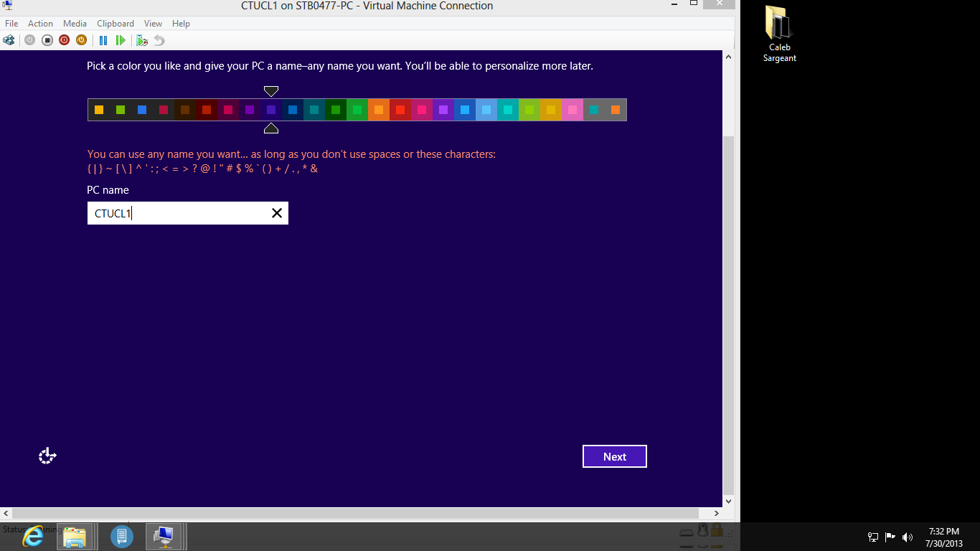Click the Ctrl+Alt+Delete toolbar icon

click(x=9, y=40)
